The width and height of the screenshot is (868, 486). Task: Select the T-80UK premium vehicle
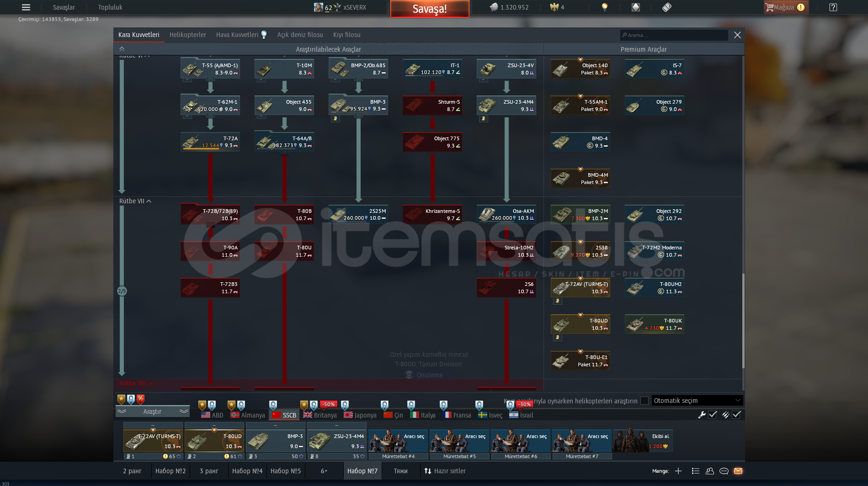pos(655,324)
